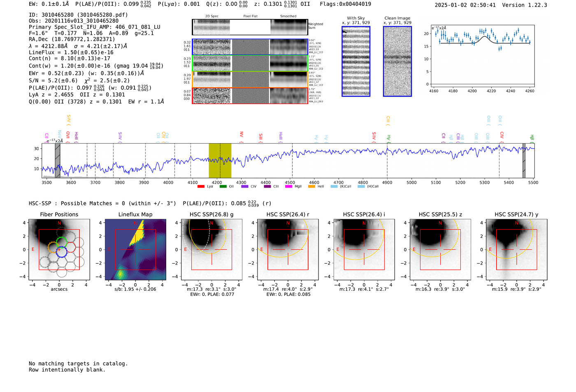The image size is (576, 392).
Task: Select the blue-bordered fiber spectrum row
Action: coord(250,47)
